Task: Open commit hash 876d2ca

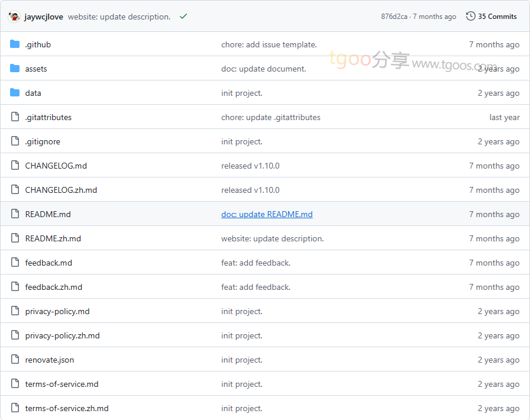Action: [x=394, y=17]
